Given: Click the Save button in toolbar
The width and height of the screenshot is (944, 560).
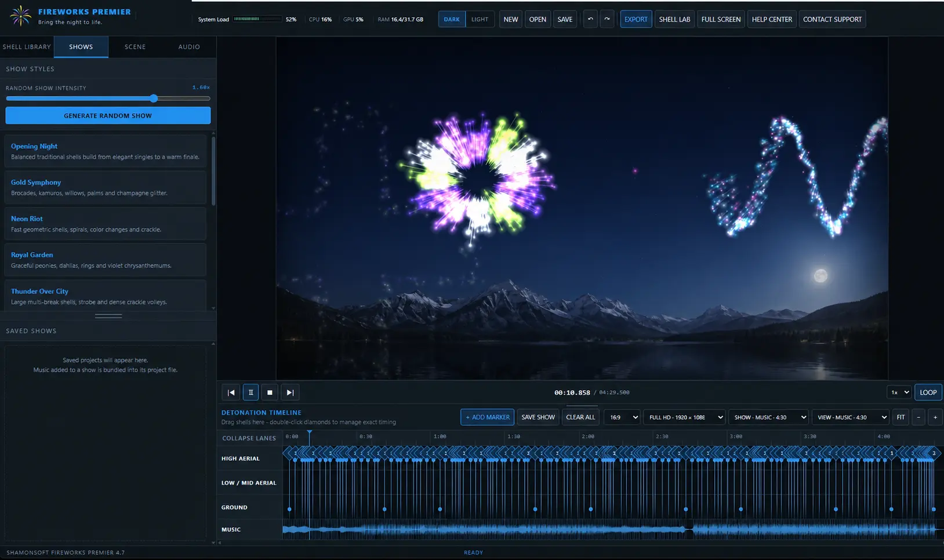Looking at the screenshot, I should point(565,19).
